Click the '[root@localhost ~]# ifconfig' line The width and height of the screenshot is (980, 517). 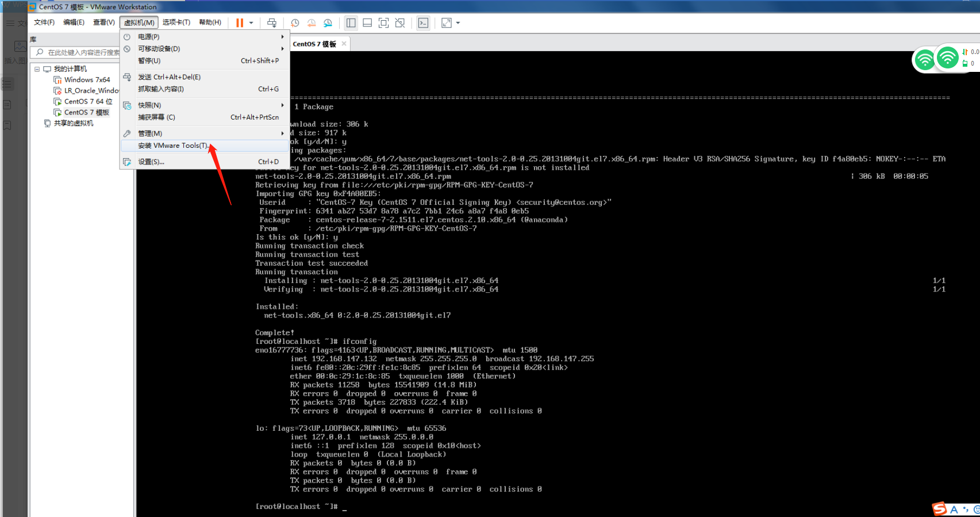(x=316, y=342)
